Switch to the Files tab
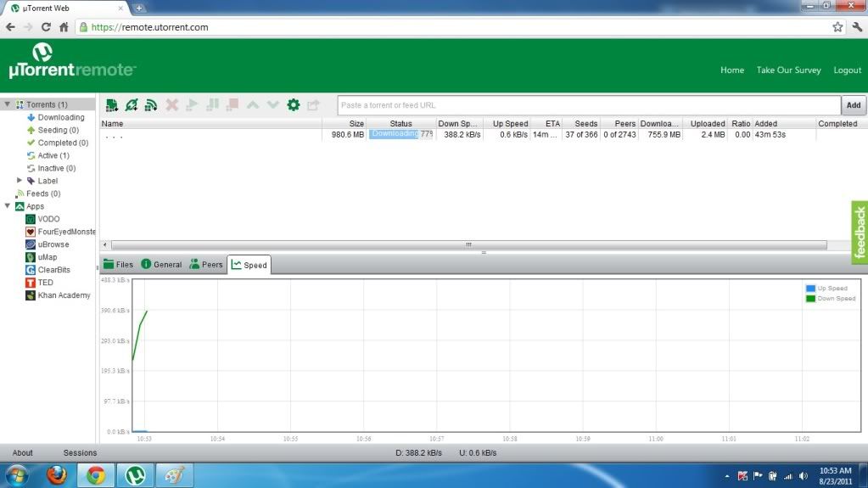Image resolution: width=868 pixels, height=488 pixels. click(x=118, y=265)
